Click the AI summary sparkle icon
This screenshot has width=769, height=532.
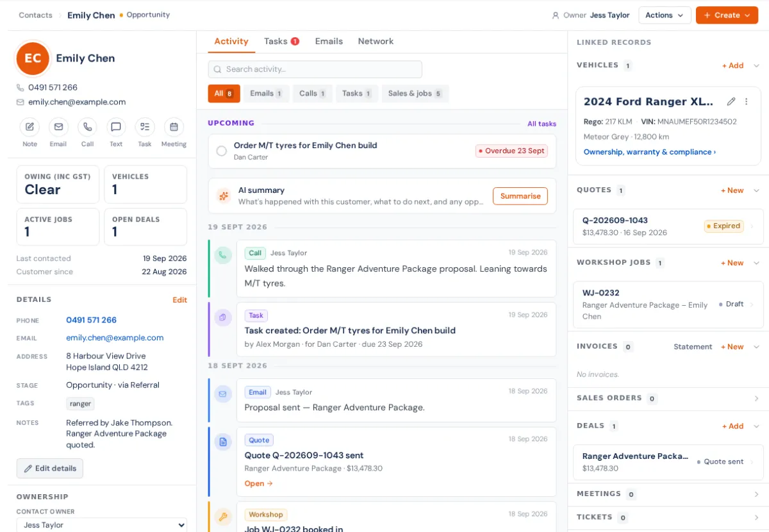[x=223, y=196]
